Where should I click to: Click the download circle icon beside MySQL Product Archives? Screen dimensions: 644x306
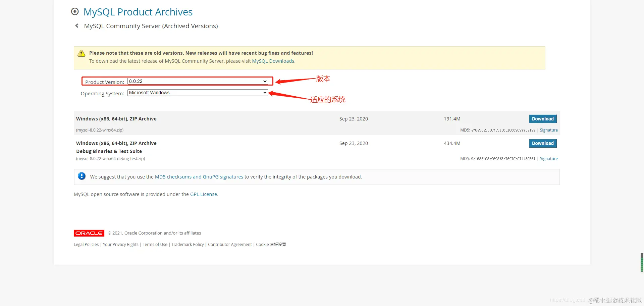(x=75, y=11)
